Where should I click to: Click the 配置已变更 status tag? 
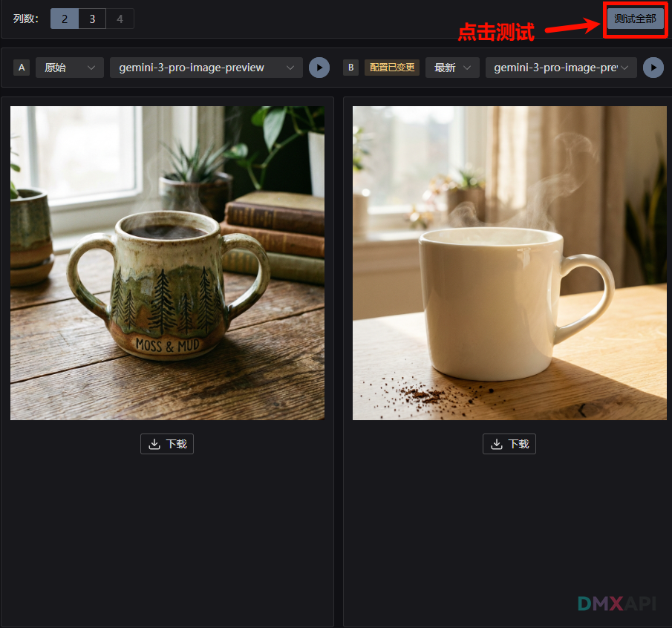[x=391, y=68]
